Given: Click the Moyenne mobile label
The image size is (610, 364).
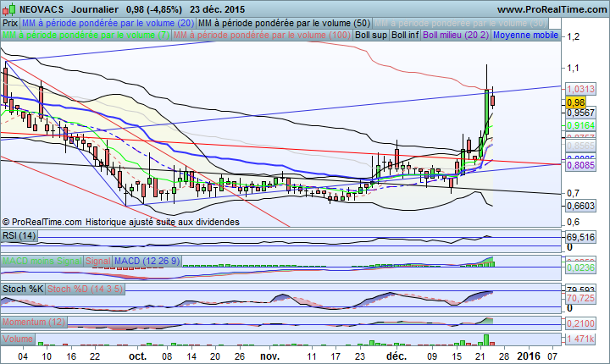Looking at the screenshot, I should [x=525, y=35].
